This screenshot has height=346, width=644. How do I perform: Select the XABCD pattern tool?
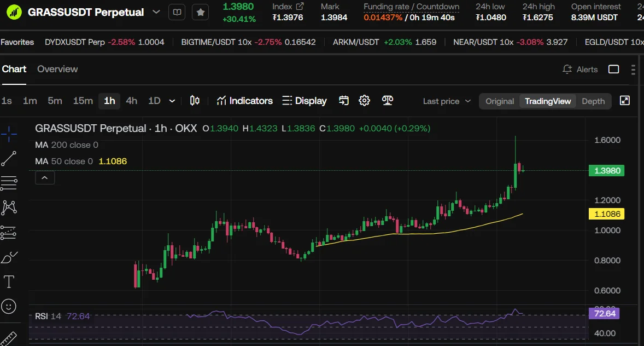click(9, 208)
